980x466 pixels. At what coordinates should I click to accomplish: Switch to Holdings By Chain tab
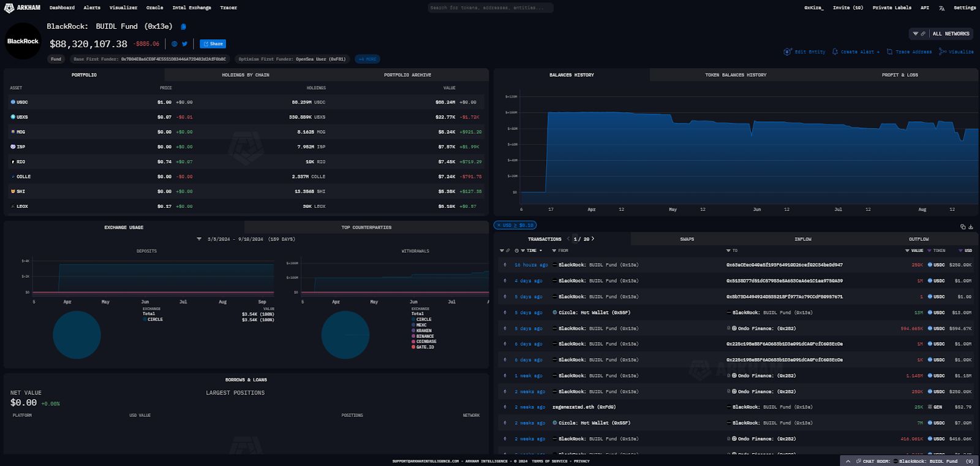coord(245,75)
